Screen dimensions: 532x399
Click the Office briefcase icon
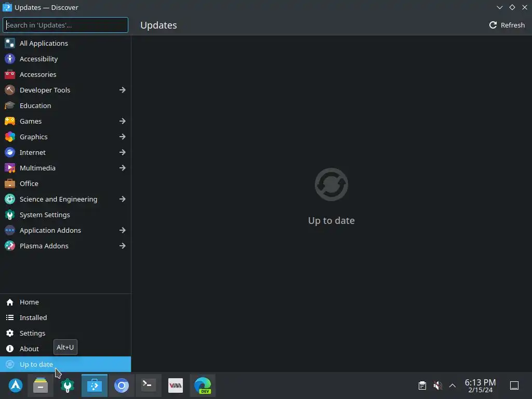pos(10,183)
